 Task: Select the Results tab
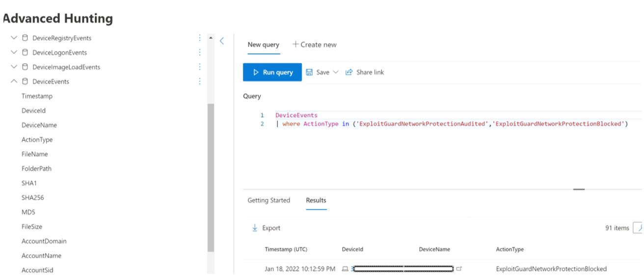pyautogui.click(x=316, y=201)
